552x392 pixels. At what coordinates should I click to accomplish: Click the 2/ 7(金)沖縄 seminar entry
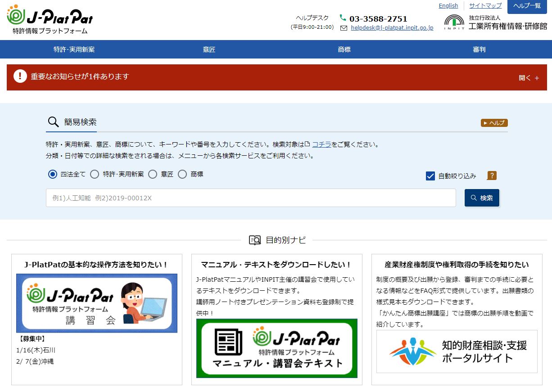pos(35,361)
